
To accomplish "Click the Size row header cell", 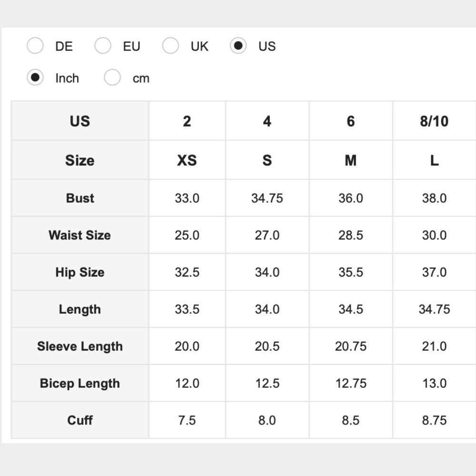I will 80,160.
